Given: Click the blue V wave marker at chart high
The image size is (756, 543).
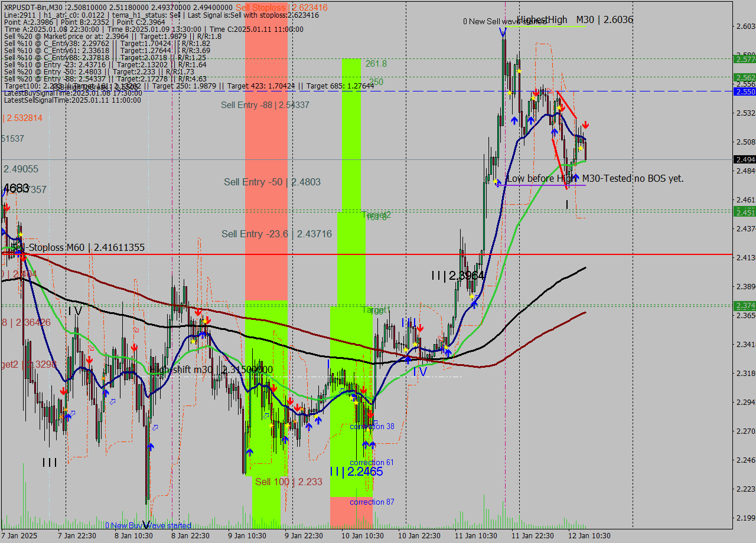Looking at the screenshot, I should click(x=501, y=32).
